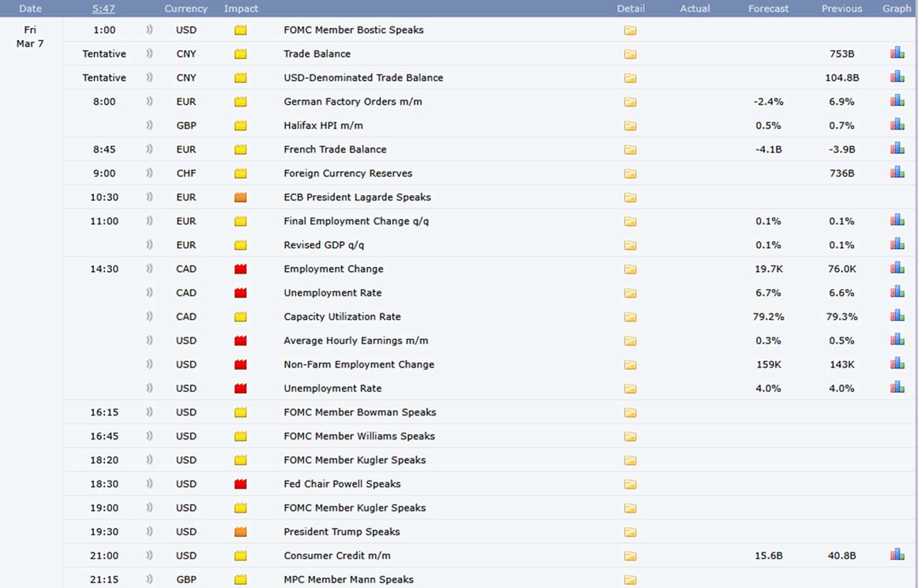Viewport: 918px width, 588px height.
Task: Select event name 'FOMC Member Williams Speaks'
Action: pos(359,436)
